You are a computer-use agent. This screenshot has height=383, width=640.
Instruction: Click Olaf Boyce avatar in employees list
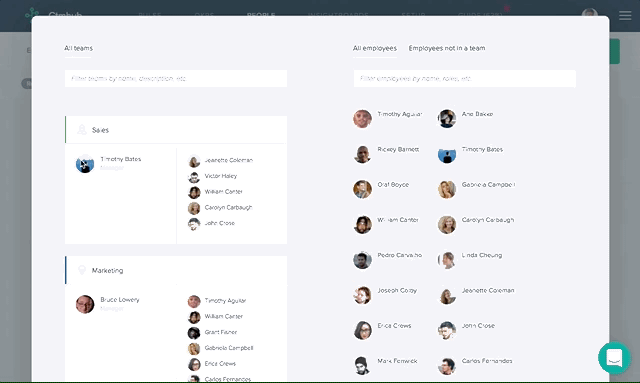tap(362, 189)
